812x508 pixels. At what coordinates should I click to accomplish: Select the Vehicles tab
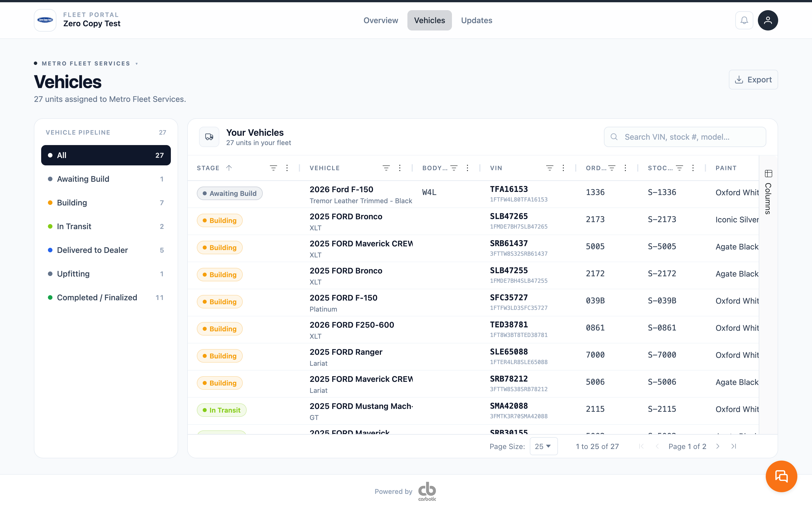click(x=429, y=20)
